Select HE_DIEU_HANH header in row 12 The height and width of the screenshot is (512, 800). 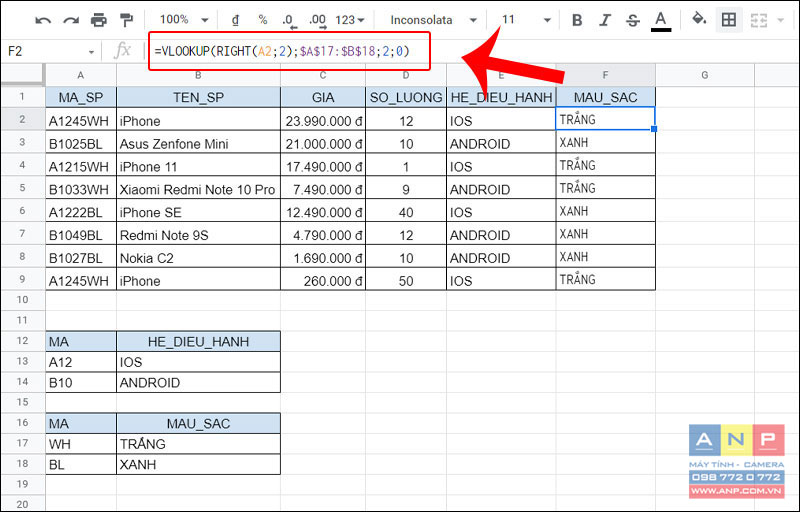tap(198, 341)
